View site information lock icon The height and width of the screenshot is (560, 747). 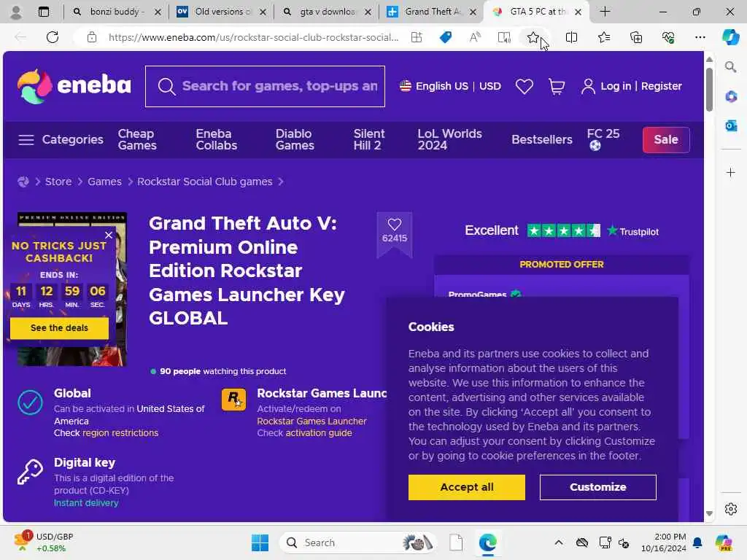pyautogui.click(x=92, y=37)
